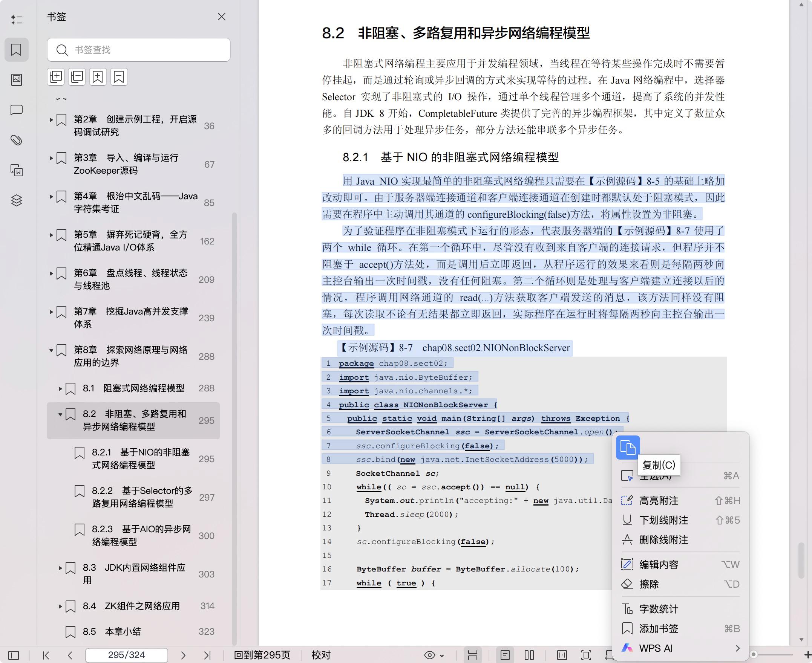Choose 下划线附注 from context menu

coord(680,520)
